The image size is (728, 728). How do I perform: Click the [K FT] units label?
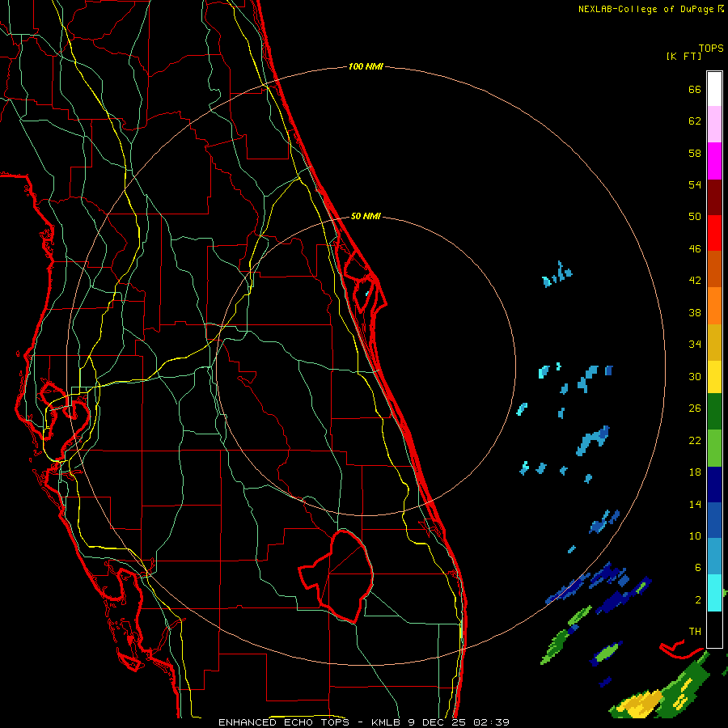[684, 56]
